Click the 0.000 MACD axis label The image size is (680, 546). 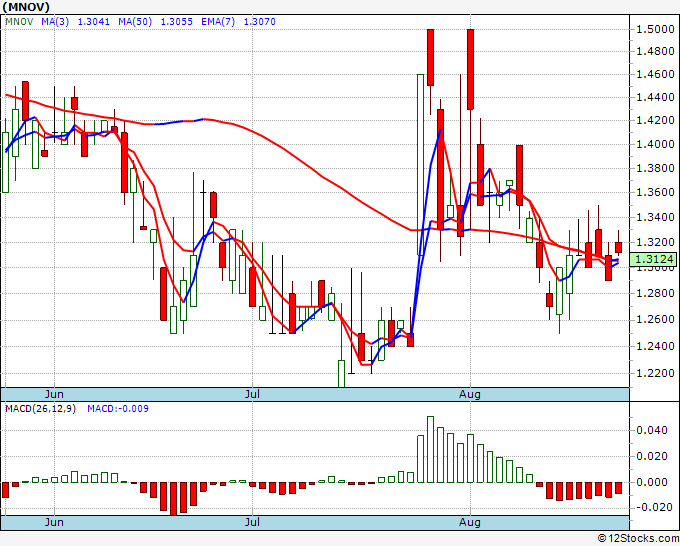[652, 482]
